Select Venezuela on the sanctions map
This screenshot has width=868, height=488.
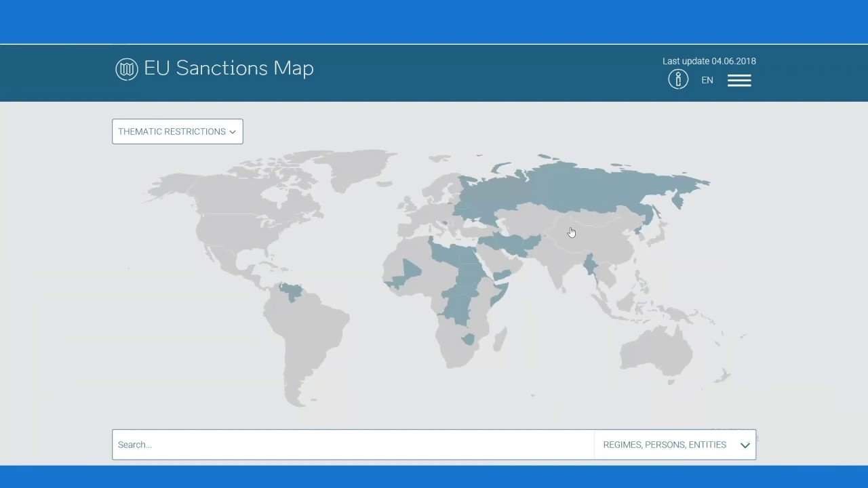pyautogui.click(x=292, y=291)
